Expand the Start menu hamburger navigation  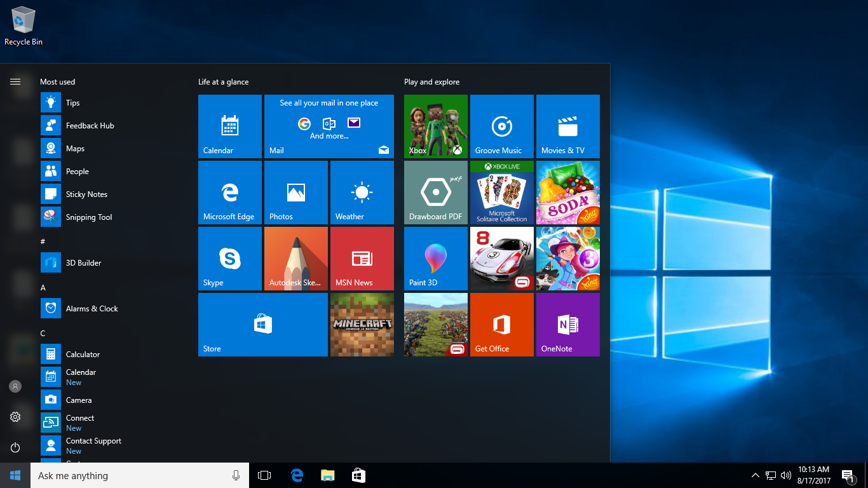coord(15,81)
